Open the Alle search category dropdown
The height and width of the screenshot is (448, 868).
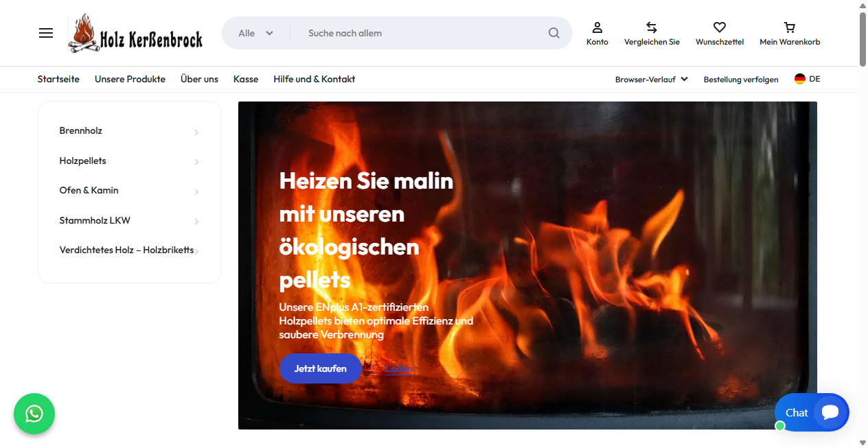coord(255,32)
